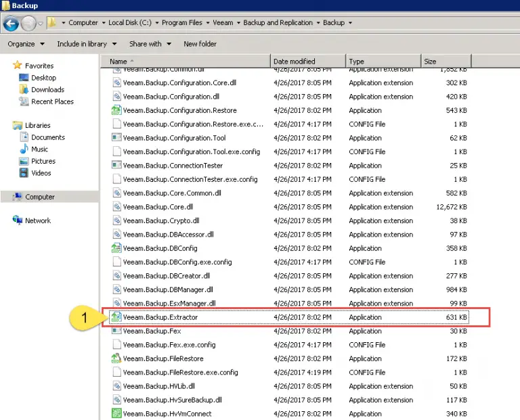Click the Forward navigation arrow button

point(28,24)
